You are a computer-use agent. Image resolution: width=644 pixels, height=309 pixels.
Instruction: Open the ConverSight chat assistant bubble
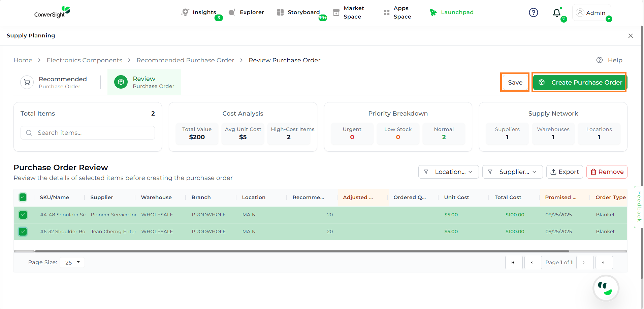coord(606,288)
